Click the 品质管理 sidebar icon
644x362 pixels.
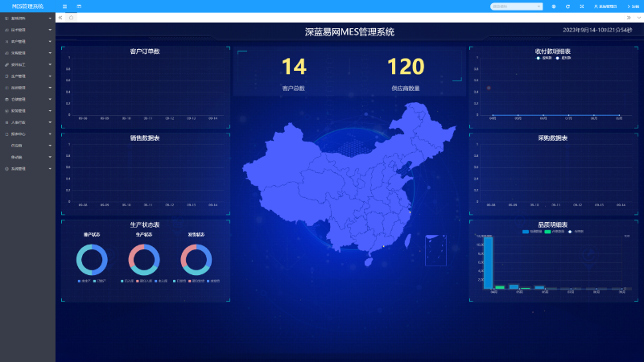tap(6, 88)
